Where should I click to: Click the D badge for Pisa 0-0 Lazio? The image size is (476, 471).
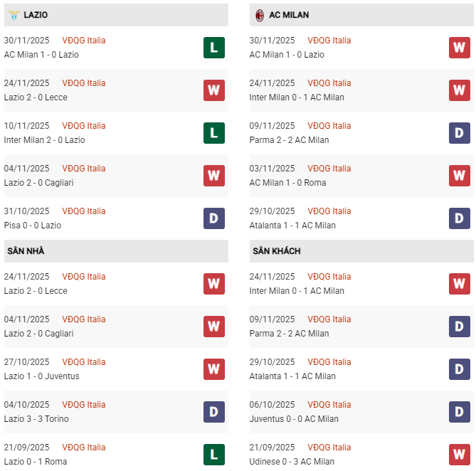213,218
